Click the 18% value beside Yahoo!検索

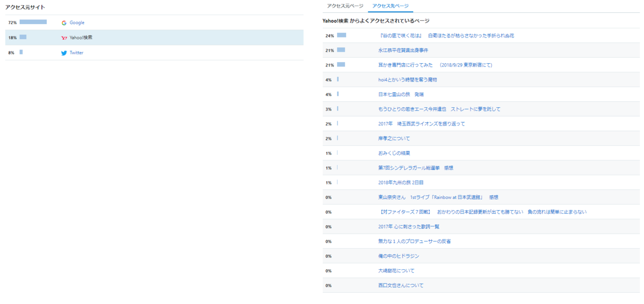click(x=12, y=38)
